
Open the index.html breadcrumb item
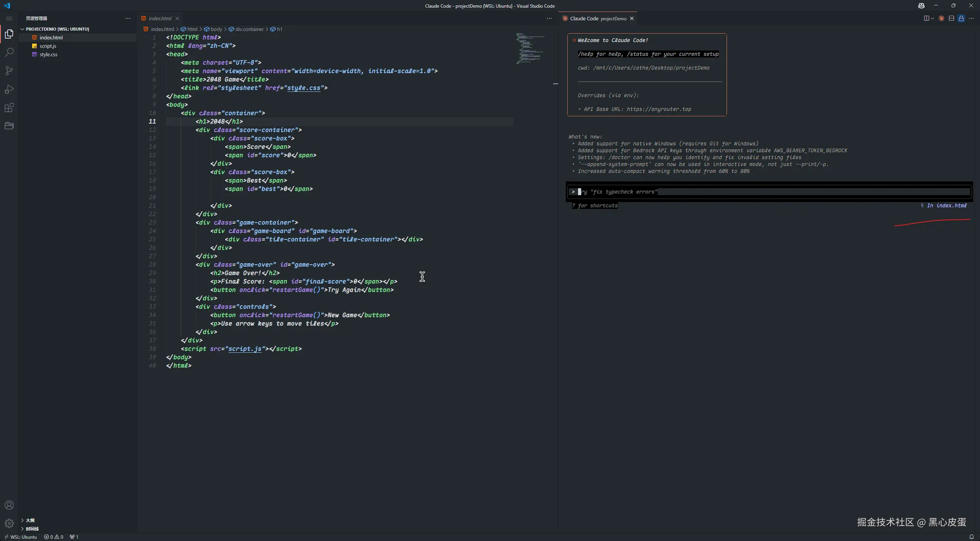(159, 29)
